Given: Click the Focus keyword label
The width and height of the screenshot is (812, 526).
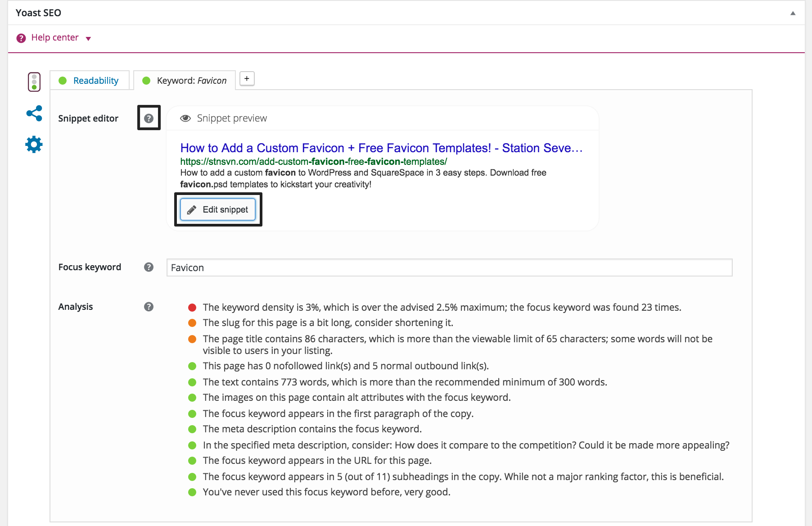Looking at the screenshot, I should click(x=90, y=267).
